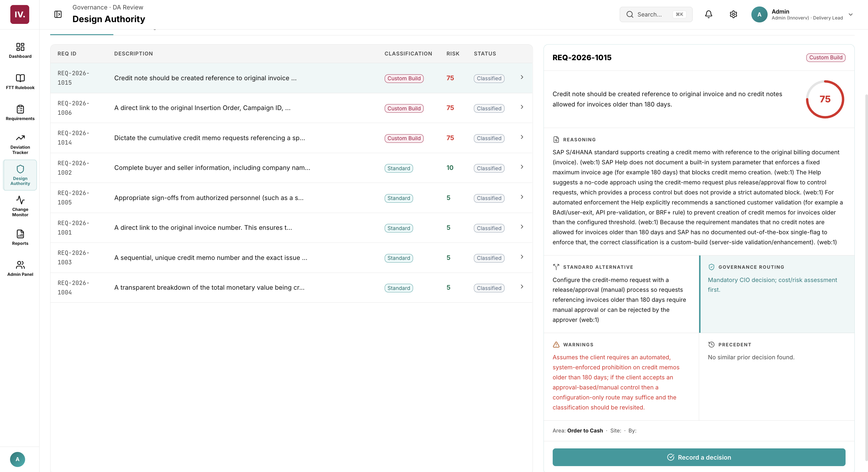Open the Admin account dropdown chevron
Screen dimensions: 868x472
click(x=851, y=14)
